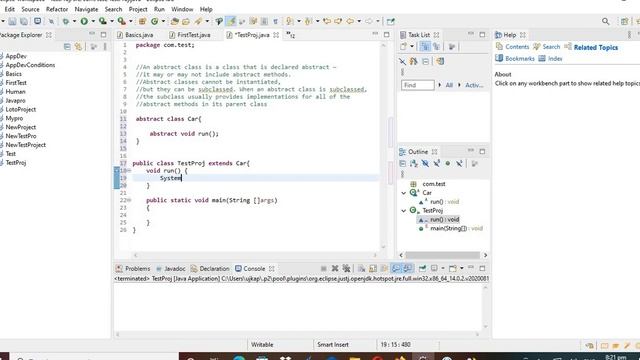Select LotoProject in Package Explorer
Image resolution: width=640 pixels, height=360 pixels.
coord(20,109)
